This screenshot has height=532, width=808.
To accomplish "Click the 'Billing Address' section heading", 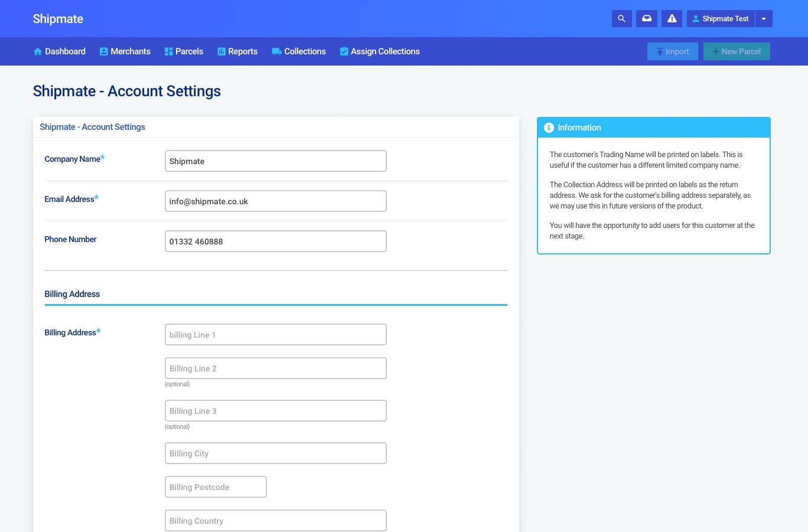I will pos(72,294).
